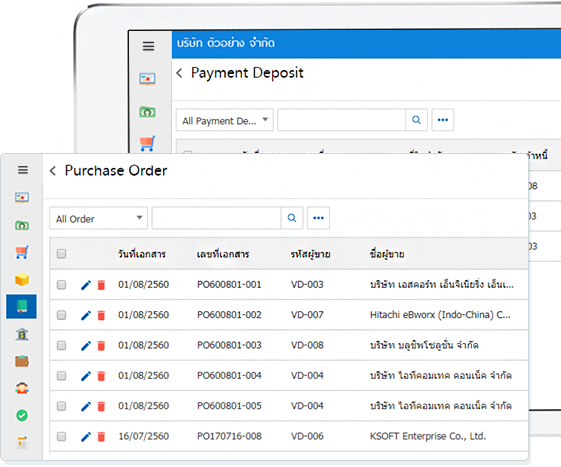Click vendor code VD-008 cell
This screenshot has width=561, height=467.
(307, 345)
